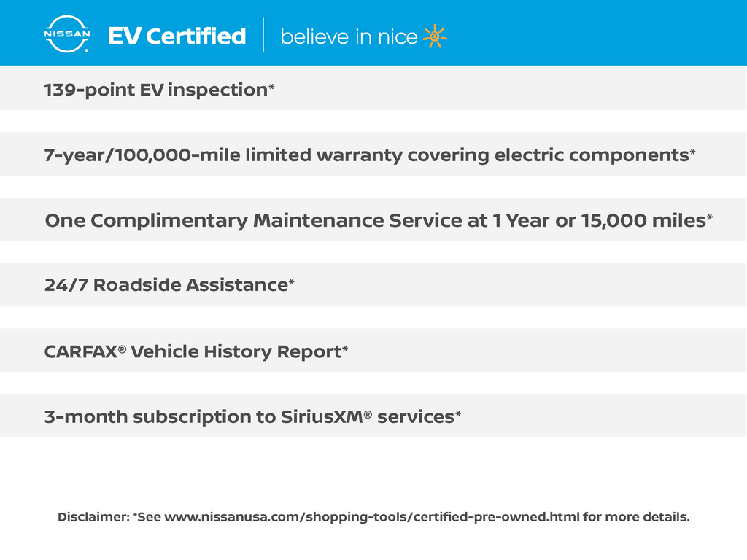
Task: Select the 3-month SiriusXM subscription text
Action: [249, 416]
